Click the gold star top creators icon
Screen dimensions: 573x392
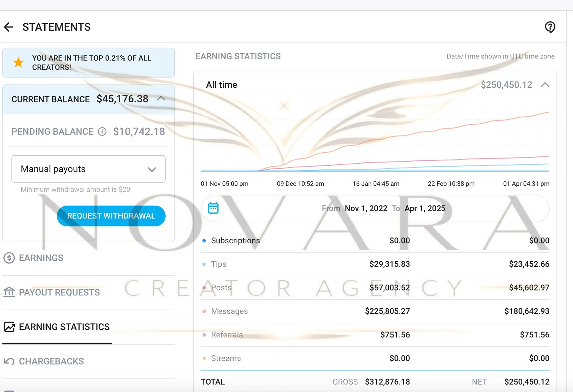(18, 62)
